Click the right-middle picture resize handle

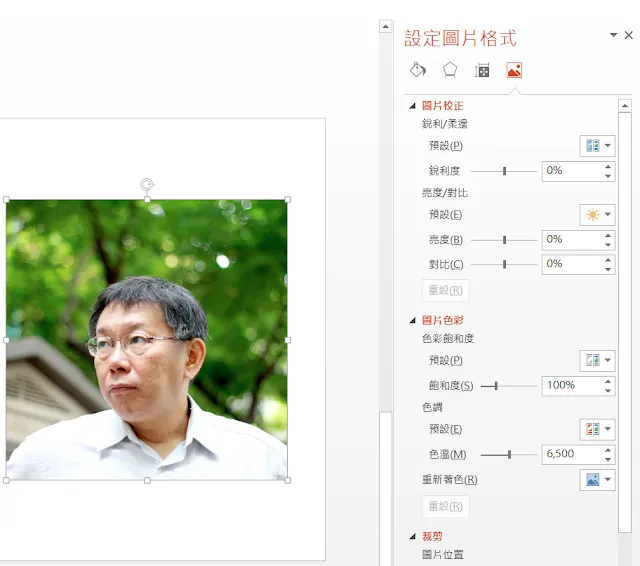pyautogui.click(x=287, y=340)
